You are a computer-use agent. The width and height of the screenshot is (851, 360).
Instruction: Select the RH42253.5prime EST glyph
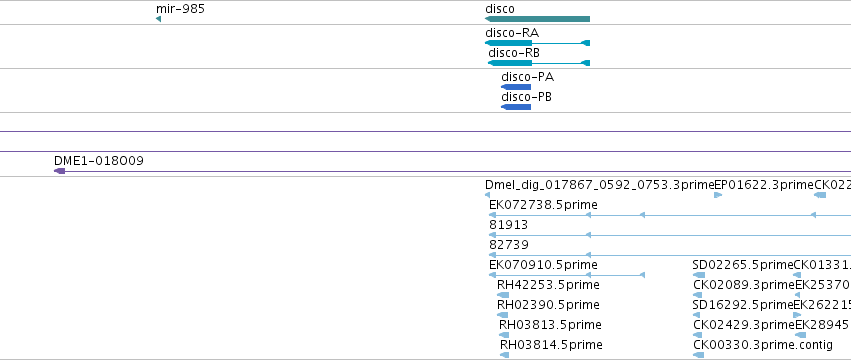(x=503, y=295)
